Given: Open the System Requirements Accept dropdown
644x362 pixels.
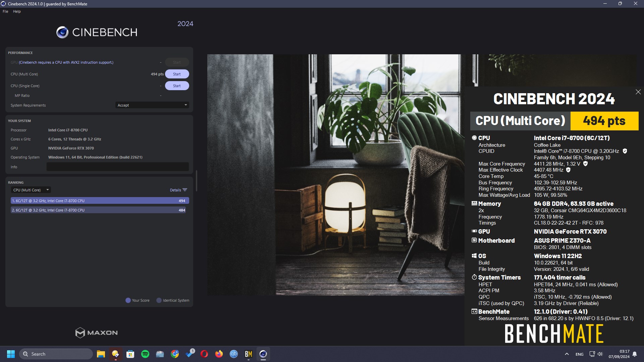Looking at the screenshot, I should click(152, 105).
